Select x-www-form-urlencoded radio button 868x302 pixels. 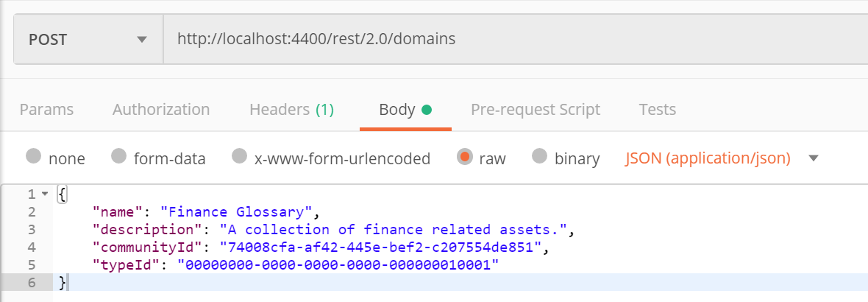[x=239, y=157]
